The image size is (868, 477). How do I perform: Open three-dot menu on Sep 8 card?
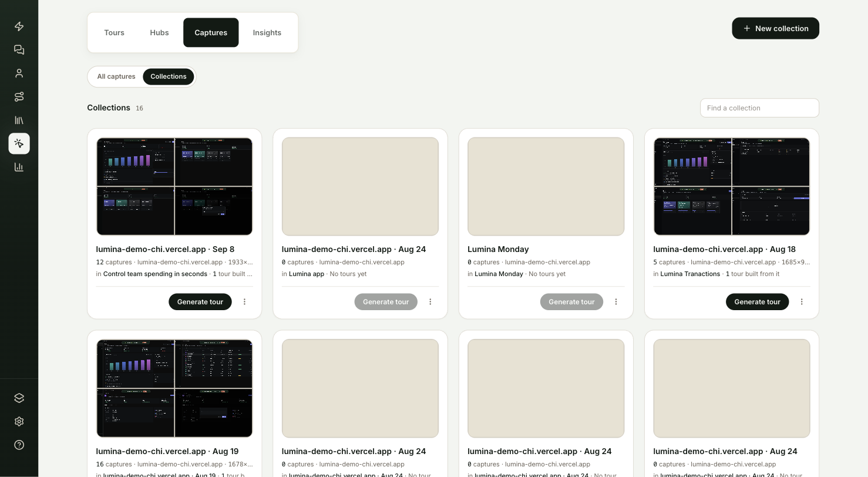pos(245,302)
